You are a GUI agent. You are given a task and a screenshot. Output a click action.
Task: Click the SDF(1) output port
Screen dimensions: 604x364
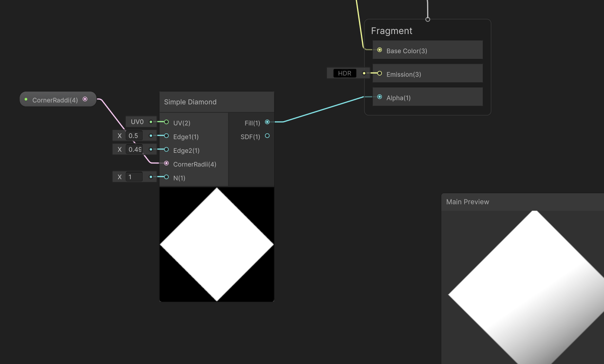(x=267, y=136)
